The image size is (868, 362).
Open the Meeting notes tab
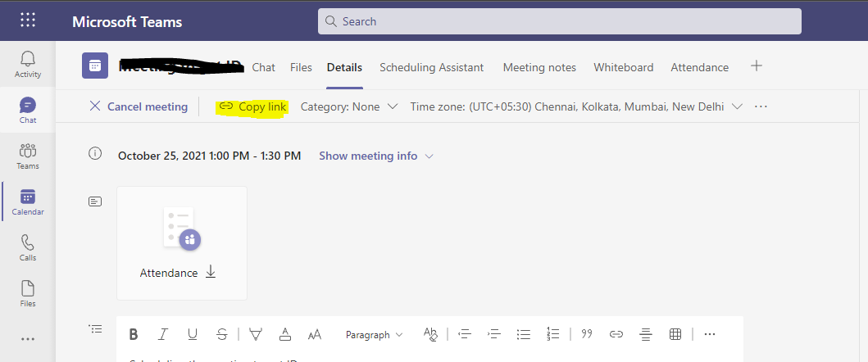click(539, 67)
